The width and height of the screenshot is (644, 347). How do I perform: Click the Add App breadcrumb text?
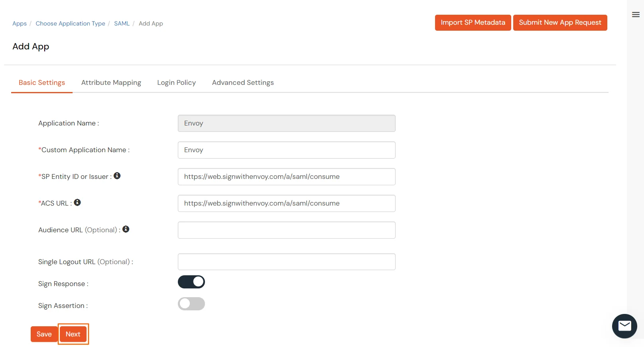tap(151, 24)
